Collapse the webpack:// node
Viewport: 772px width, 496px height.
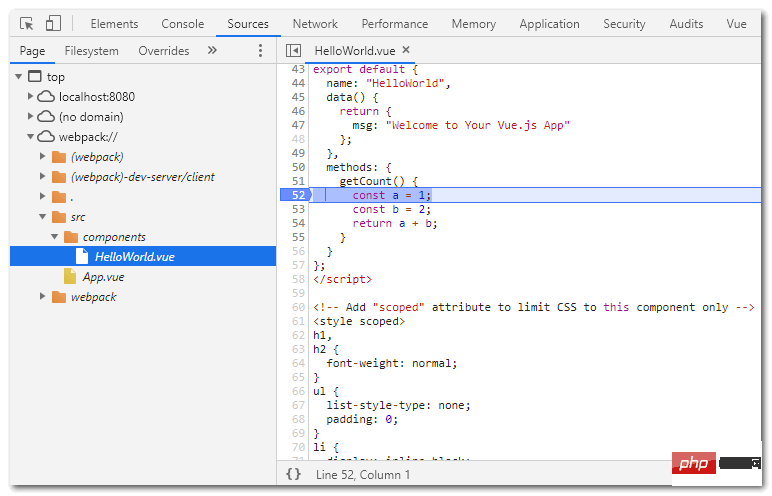coord(31,136)
